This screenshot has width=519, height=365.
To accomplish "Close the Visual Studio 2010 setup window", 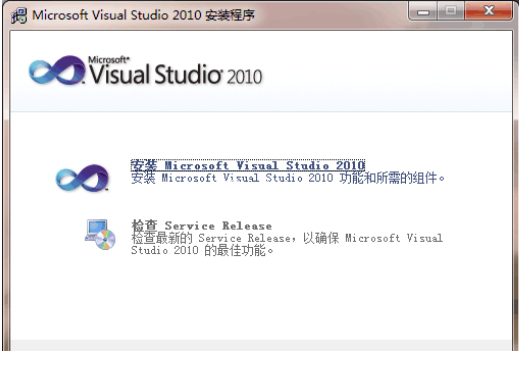I will coord(488,12).
